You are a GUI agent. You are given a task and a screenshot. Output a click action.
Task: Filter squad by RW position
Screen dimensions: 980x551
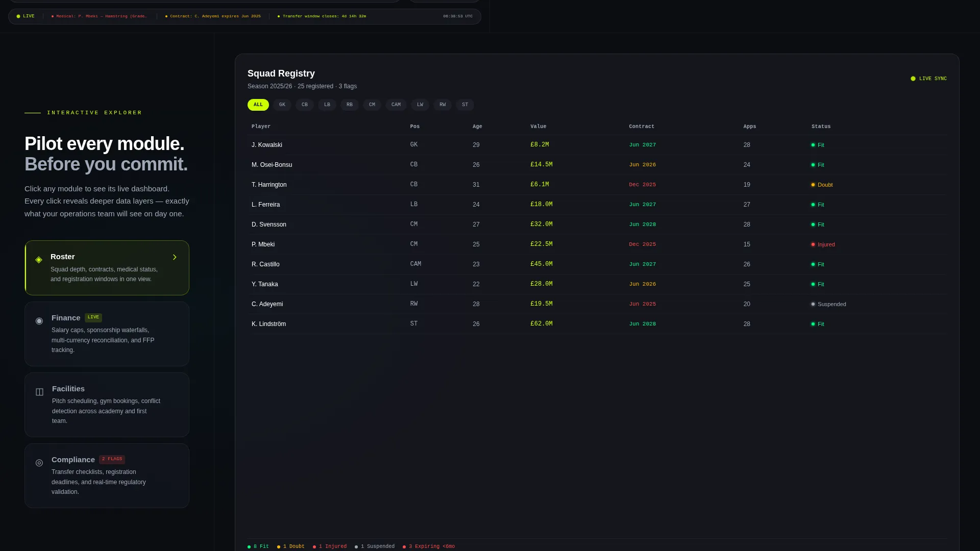click(443, 105)
